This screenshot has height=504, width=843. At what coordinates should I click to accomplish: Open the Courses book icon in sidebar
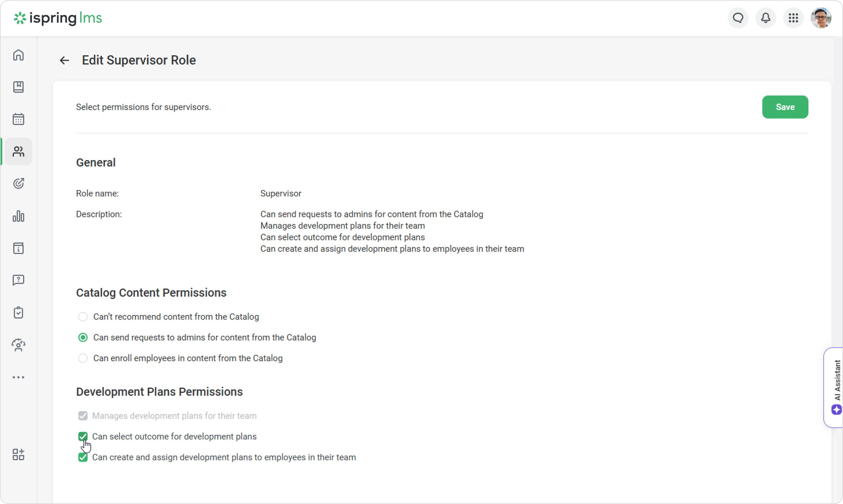tap(18, 87)
